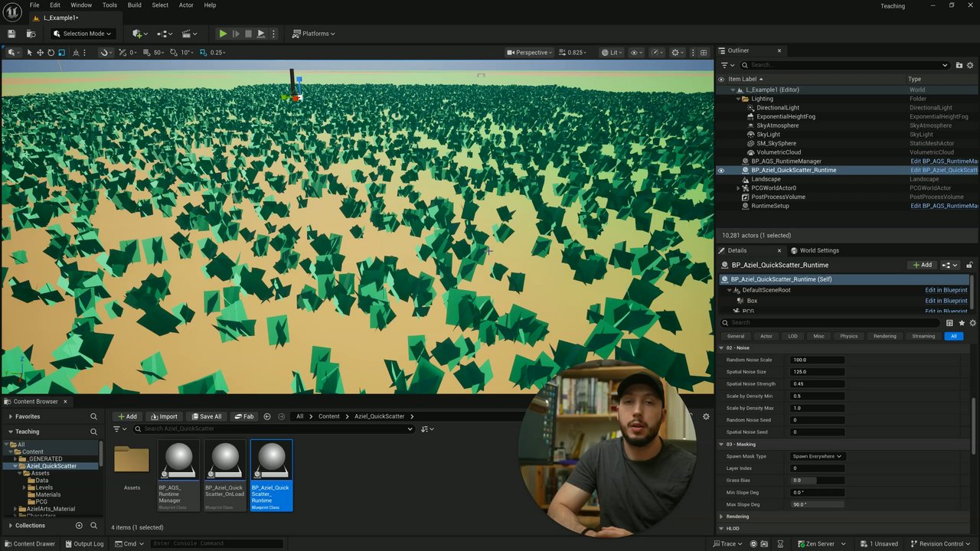
Task: Open Outliner settings gear
Action: (x=970, y=65)
